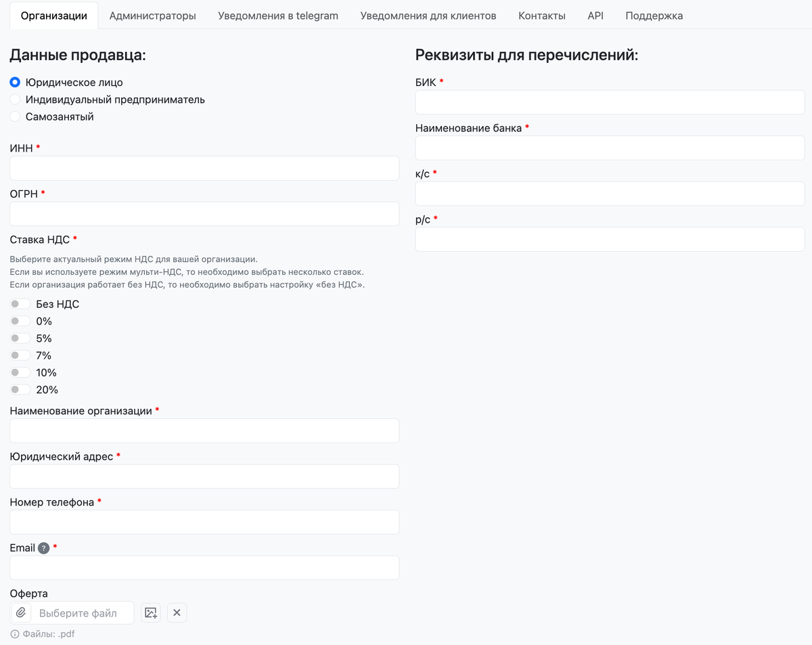
Task: Click the paperclip attach icon under Оферта
Action: 21,613
